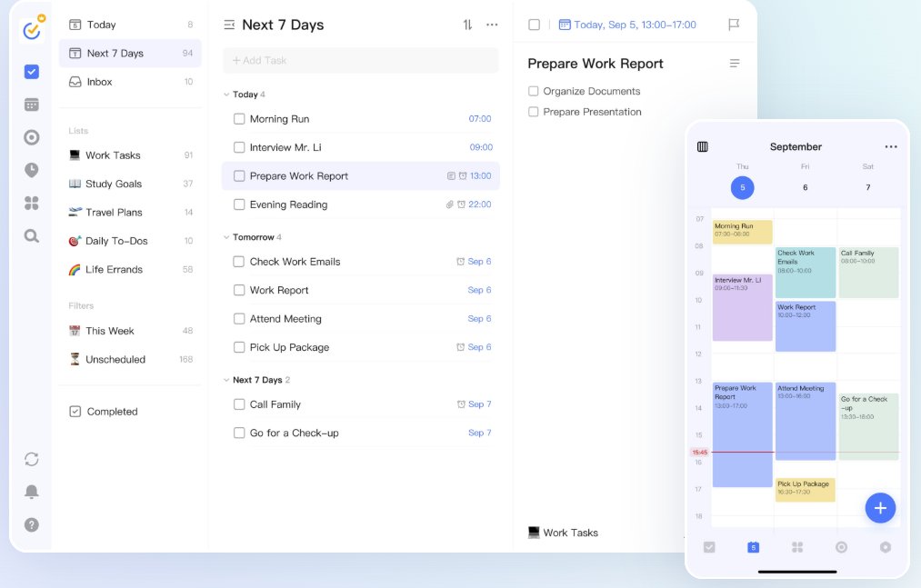Image resolution: width=921 pixels, height=588 pixels.
Task: Select the Pick Up Package task row
Action: pos(361,347)
